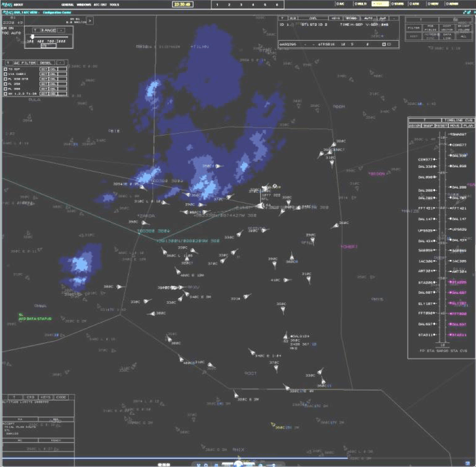Click the magenta CHERI waypoint
This screenshot has width=476, height=467.
350,247
